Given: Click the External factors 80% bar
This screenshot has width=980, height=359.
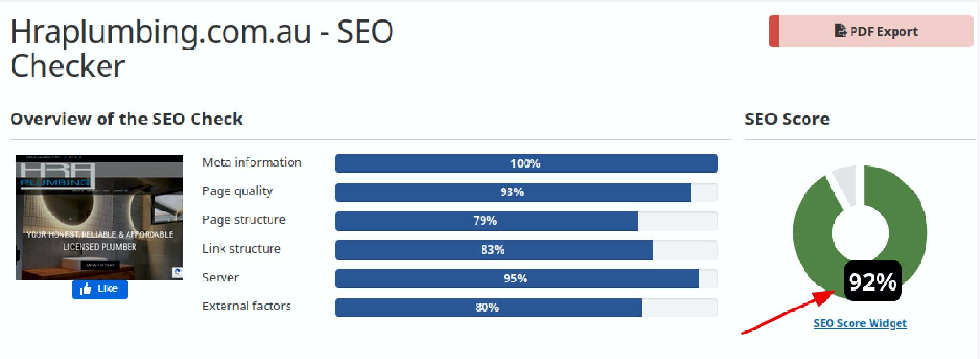Looking at the screenshot, I should 526,307.
